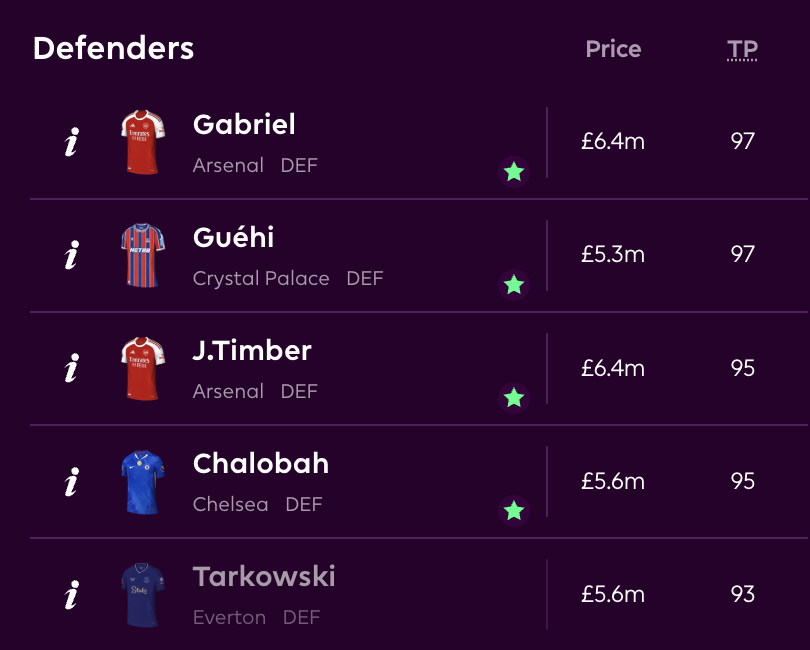810x650 pixels.
Task: Click the player name J.Timber
Action: pos(252,351)
